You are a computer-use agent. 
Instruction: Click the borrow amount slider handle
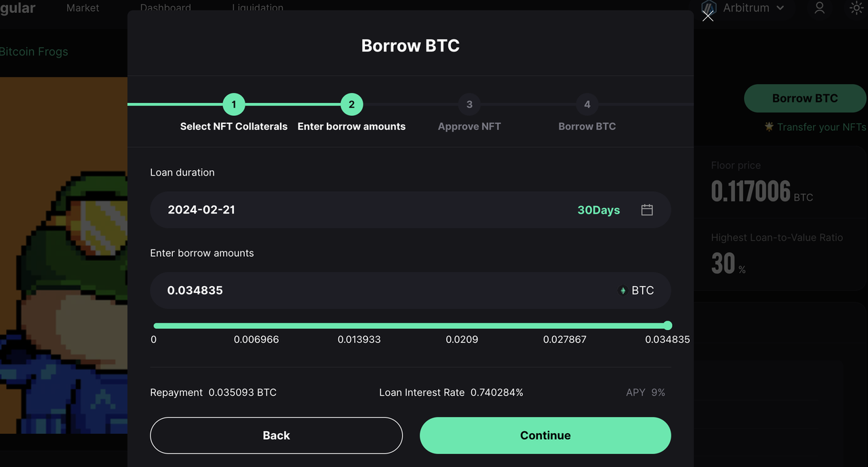click(668, 325)
